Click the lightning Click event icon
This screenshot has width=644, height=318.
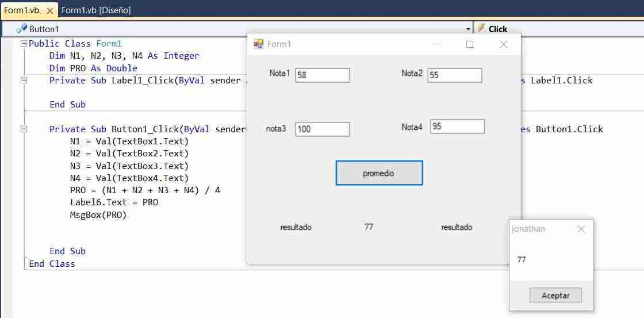point(481,28)
